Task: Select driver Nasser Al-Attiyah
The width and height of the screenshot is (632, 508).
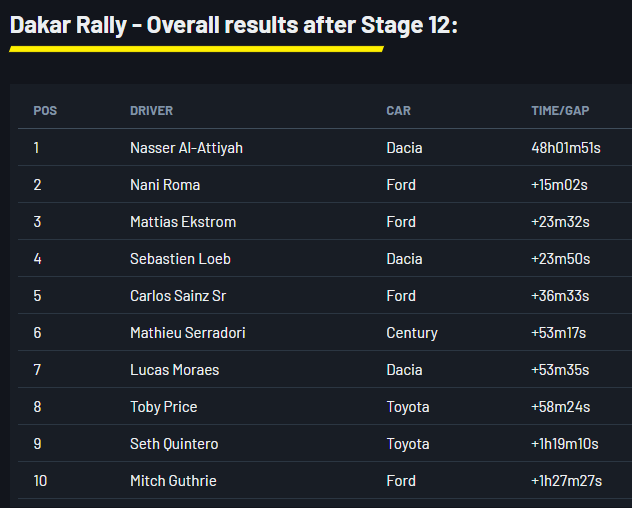Action: pos(186,148)
